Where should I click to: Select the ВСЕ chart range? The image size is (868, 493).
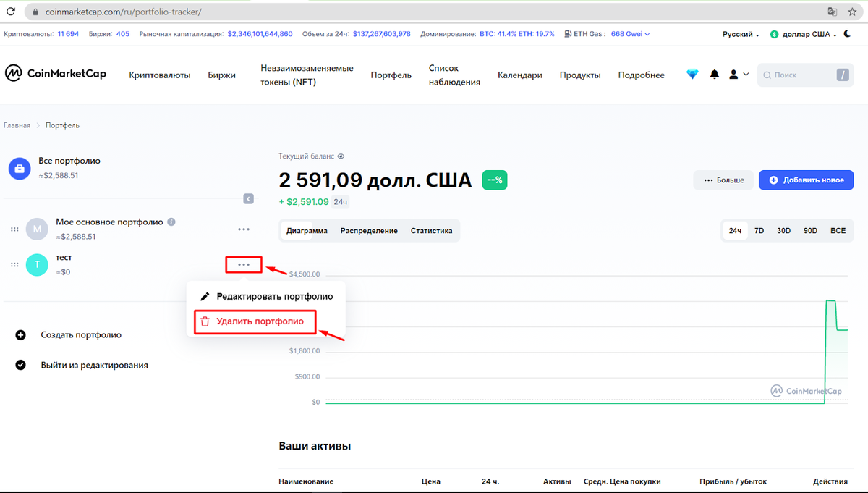[838, 231]
